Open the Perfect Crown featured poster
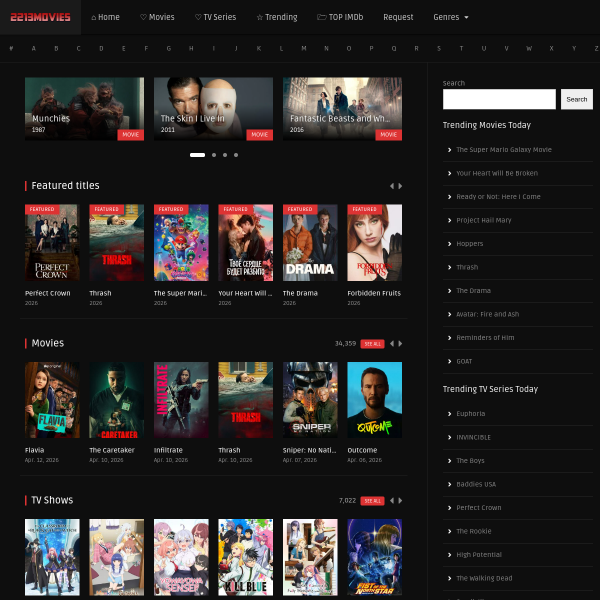This screenshot has height=600, width=600. pyautogui.click(x=52, y=243)
